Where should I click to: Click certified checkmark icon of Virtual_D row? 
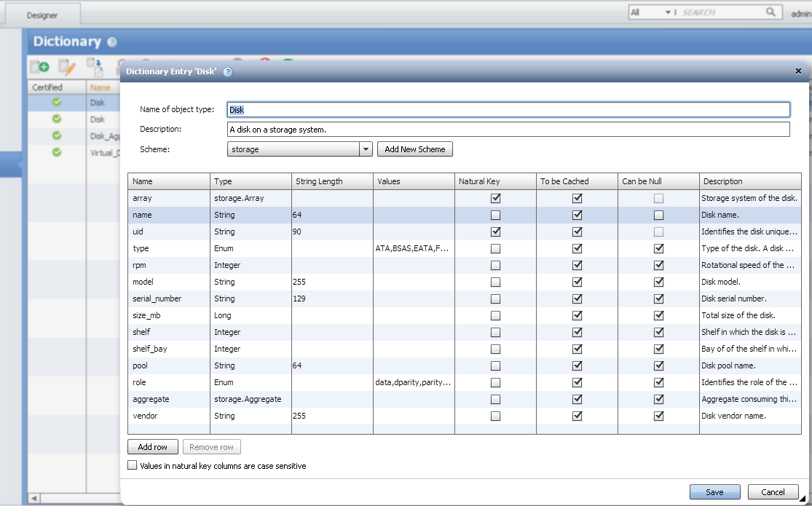point(57,152)
